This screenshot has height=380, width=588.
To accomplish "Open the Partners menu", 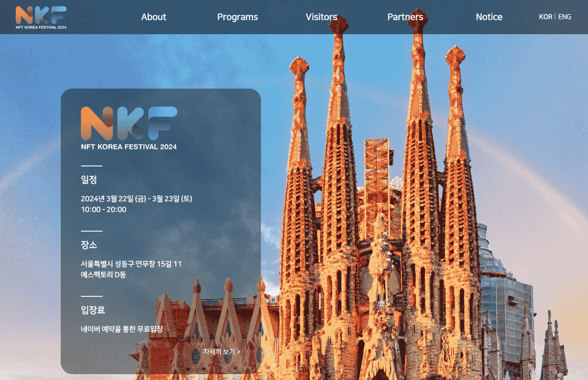I will pos(405,17).
